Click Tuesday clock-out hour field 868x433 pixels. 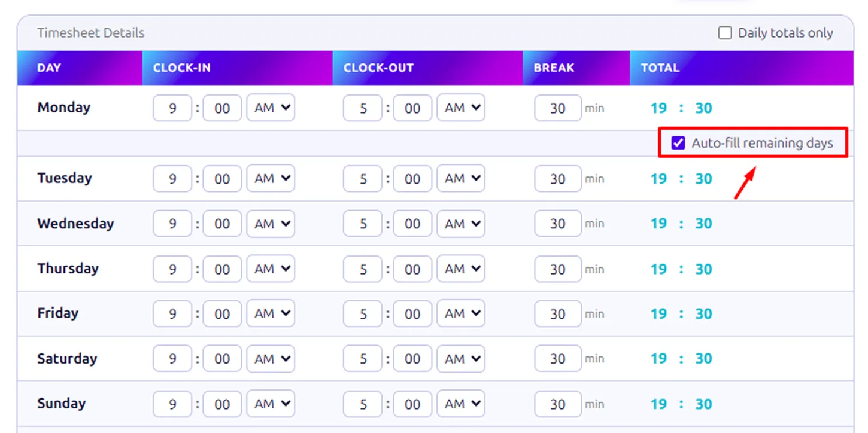[x=363, y=179]
